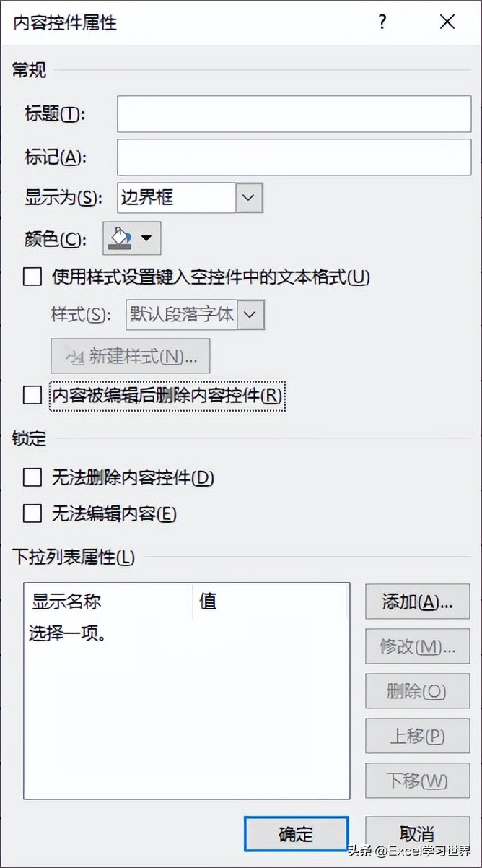This screenshot has width=482, height=868.
Task: Enable 使用样式设置键入空控件中的文本格式
Action: [x=32, y=277]
